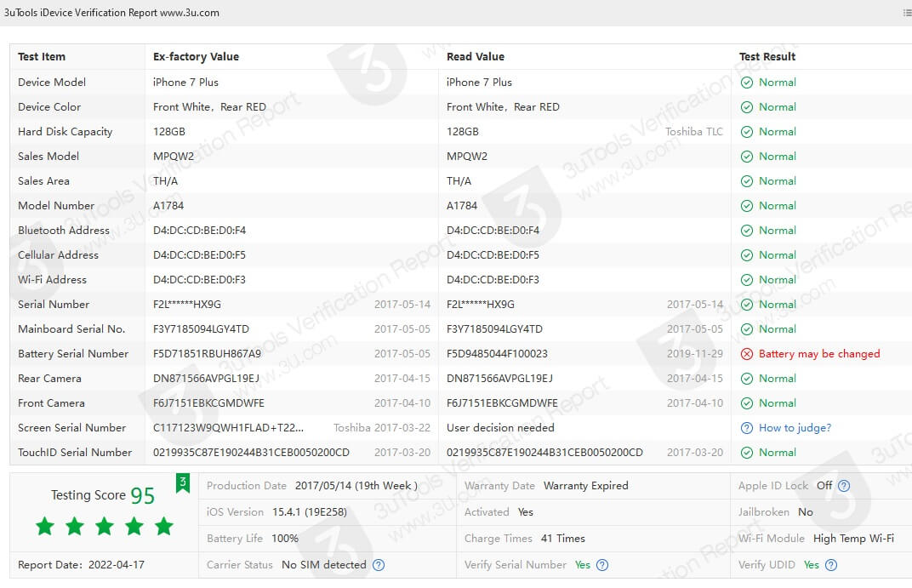Click the User decision needed cell

pos(500,427)
